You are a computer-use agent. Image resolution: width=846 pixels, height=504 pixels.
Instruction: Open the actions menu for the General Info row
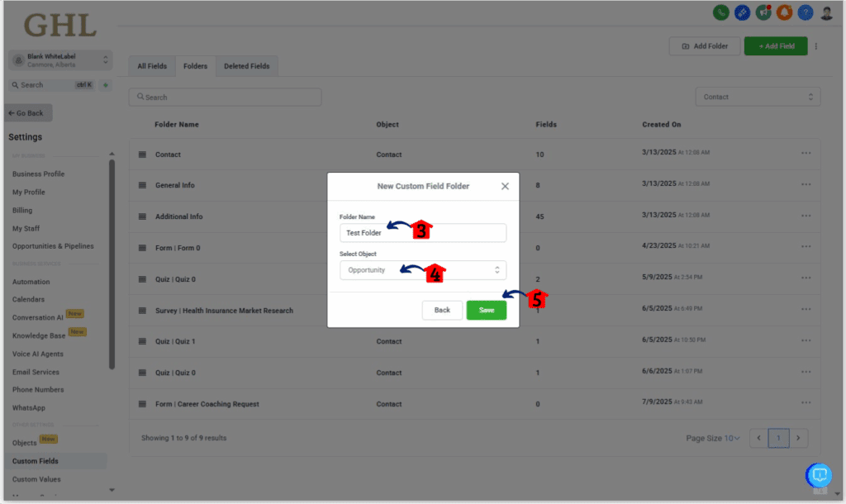point(806,184)
